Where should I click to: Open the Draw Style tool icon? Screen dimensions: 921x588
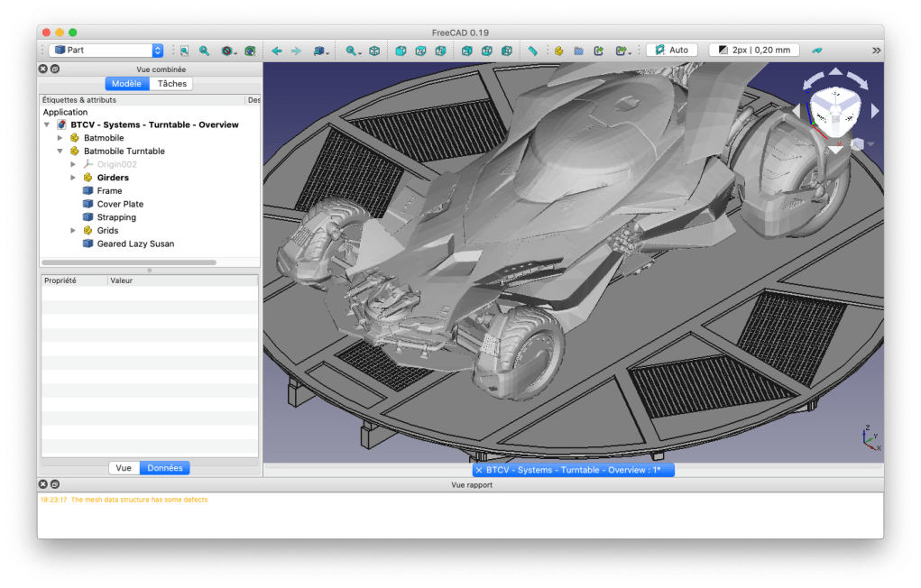click(319, 51)
